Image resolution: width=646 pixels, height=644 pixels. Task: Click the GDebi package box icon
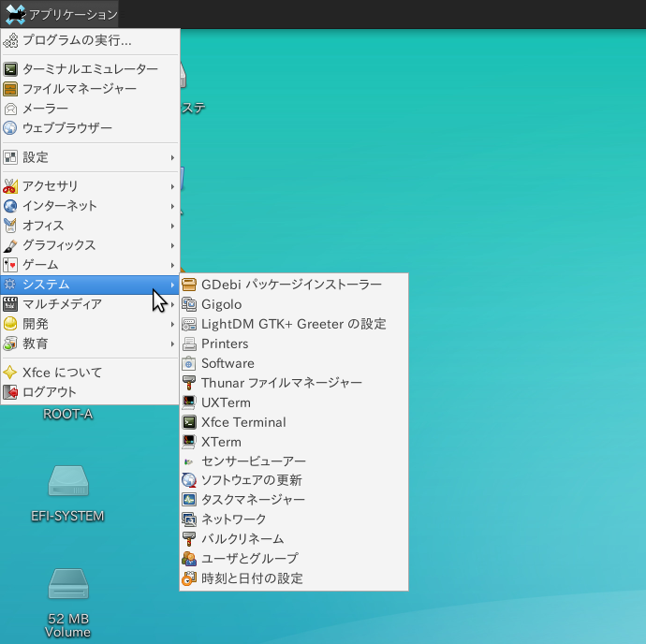189,285
